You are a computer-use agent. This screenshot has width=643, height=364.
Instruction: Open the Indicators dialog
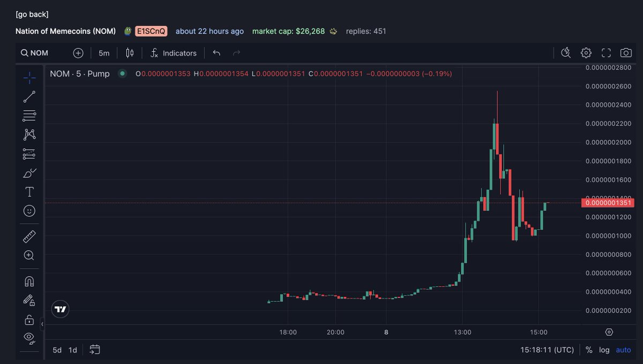click(x=173, y=52)
